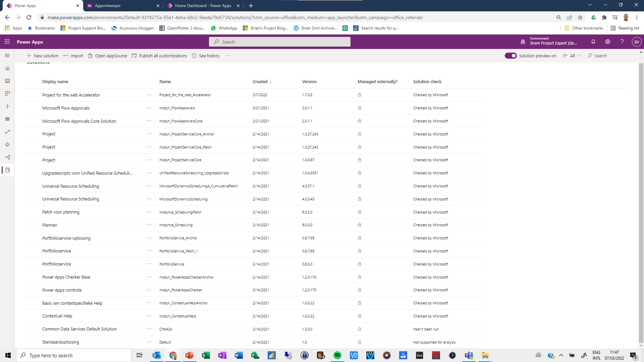This screenshot has height=362, width=644.
Task: Collapse the navigation pane with hamburger icon
Action: click(7, 55)
